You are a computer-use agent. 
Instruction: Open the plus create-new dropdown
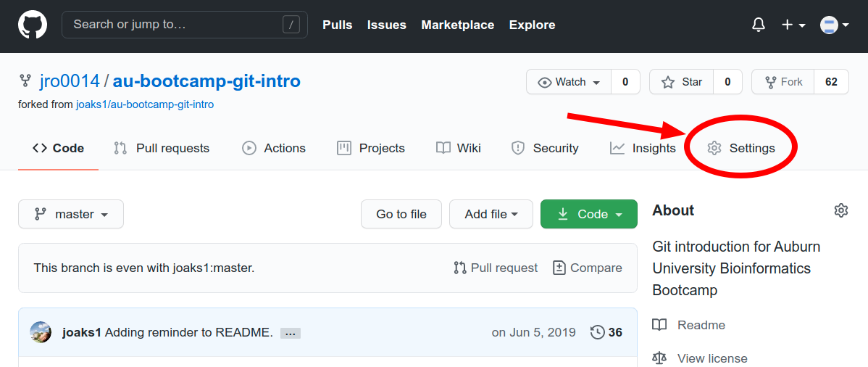[793, 25]
